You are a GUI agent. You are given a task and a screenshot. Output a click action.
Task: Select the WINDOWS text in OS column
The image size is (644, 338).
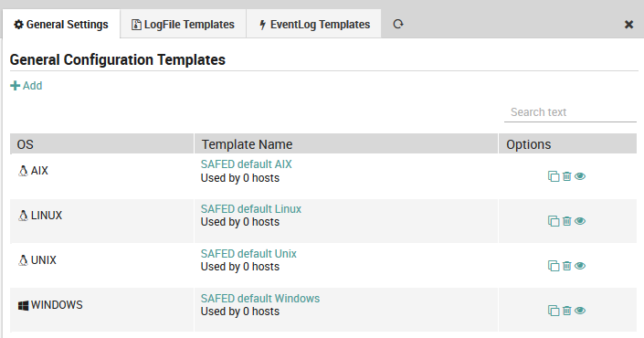pos(57,305)
